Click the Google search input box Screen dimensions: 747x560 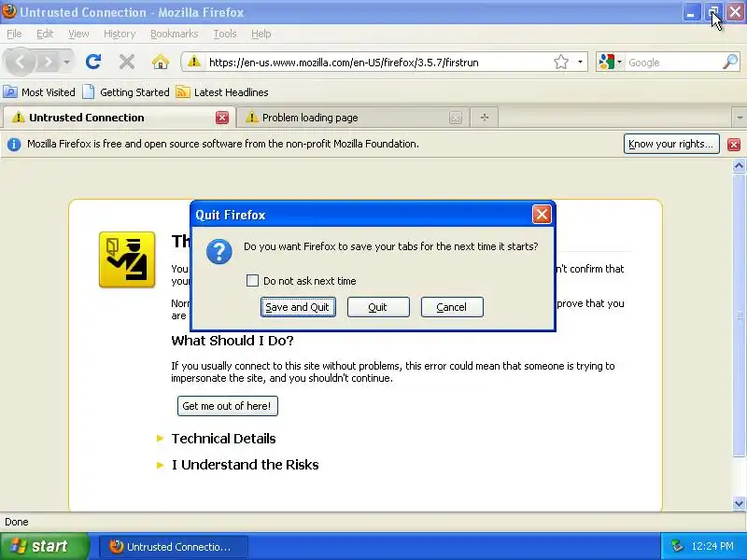672,63
